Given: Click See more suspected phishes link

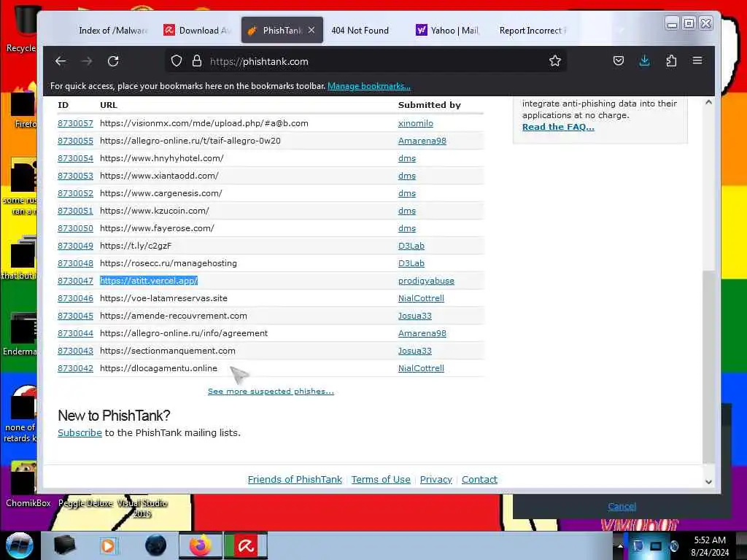Looking at the screenshot, I should click(271, 392).
